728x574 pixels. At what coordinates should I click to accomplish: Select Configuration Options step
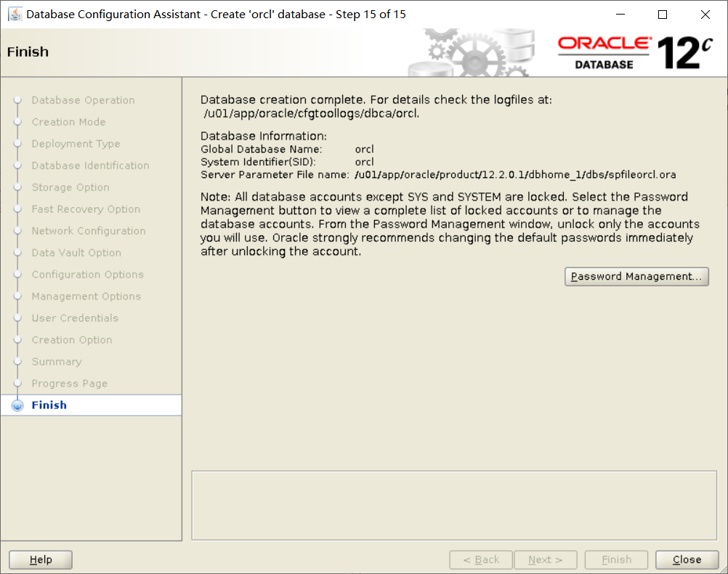tap(88, 275)
